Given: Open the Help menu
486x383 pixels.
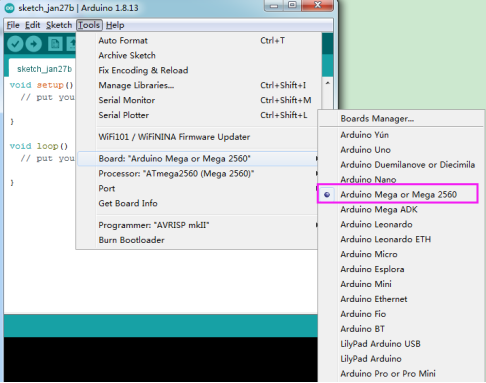Looking at the screenshot, I should 115,25.
